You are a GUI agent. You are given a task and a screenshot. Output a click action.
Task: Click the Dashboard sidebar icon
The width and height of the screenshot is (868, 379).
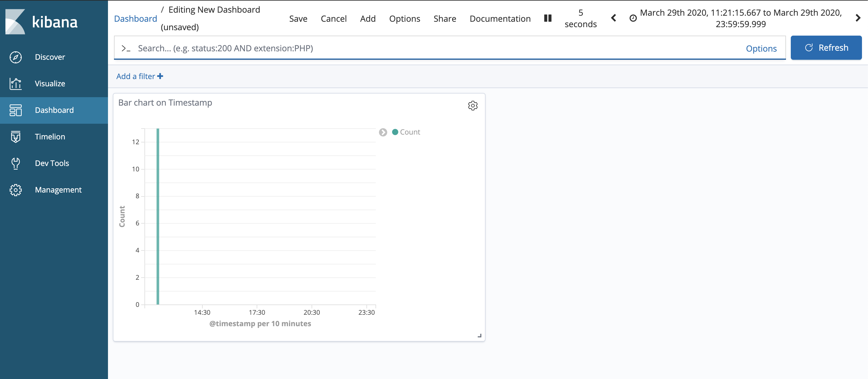(15, 110)
